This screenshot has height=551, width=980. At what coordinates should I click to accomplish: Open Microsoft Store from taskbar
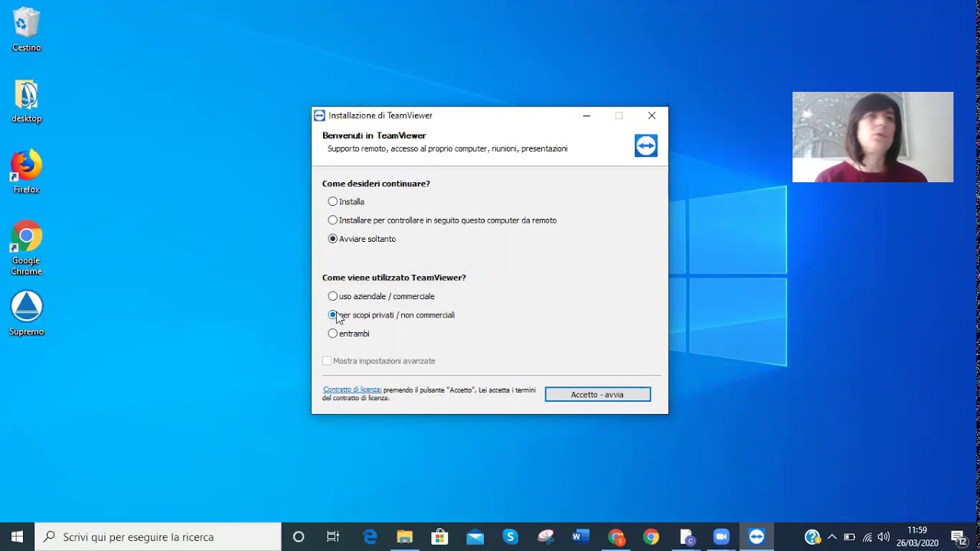pyautogui.click(x=440, y=536)
